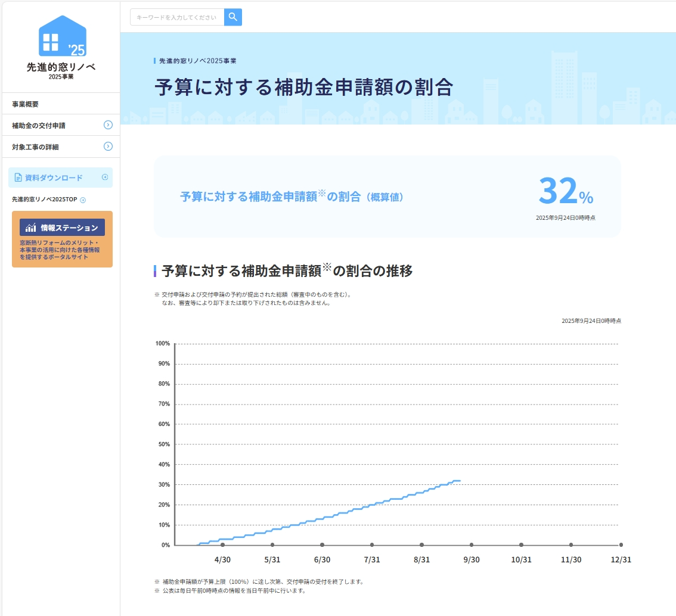Image resolution: width=676 pixels, height=616 pixels.
Task: Click the document icon beside 資料ダウンロード
Action: pyautogui.click(x=18, y=178)
